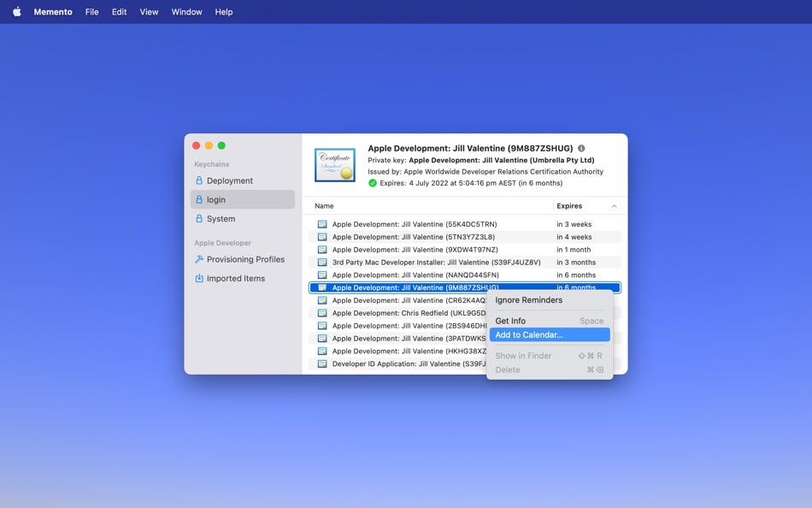
Task: Select certificate row 55K4DC5TRN
Action: click(464, 224)
